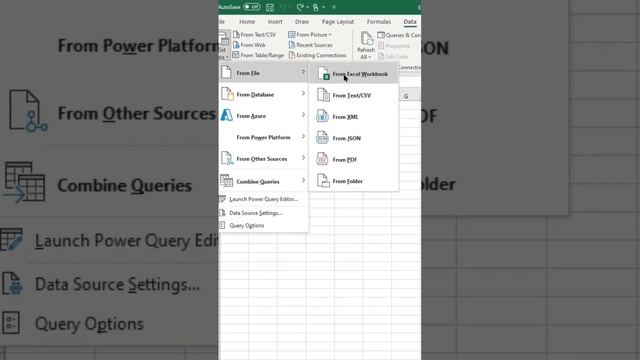Expand the Combine Queries submenu
Image resolution: width=640 pixels, height=360 pixels.
pyautogui.click(x=263, y=181)
